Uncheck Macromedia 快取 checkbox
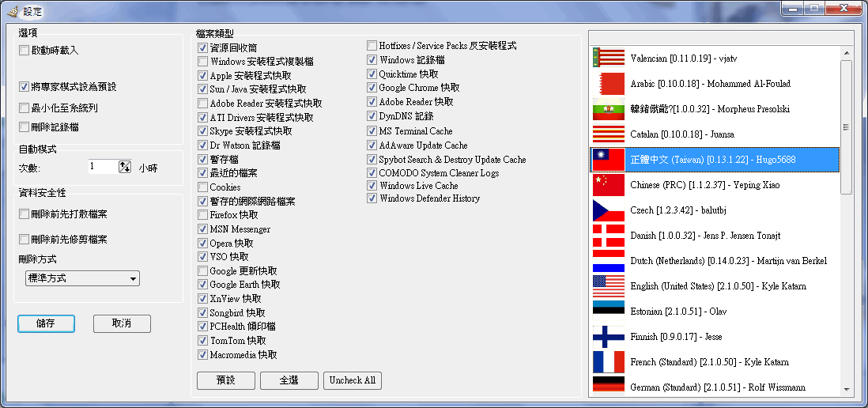 pos(202,354)
